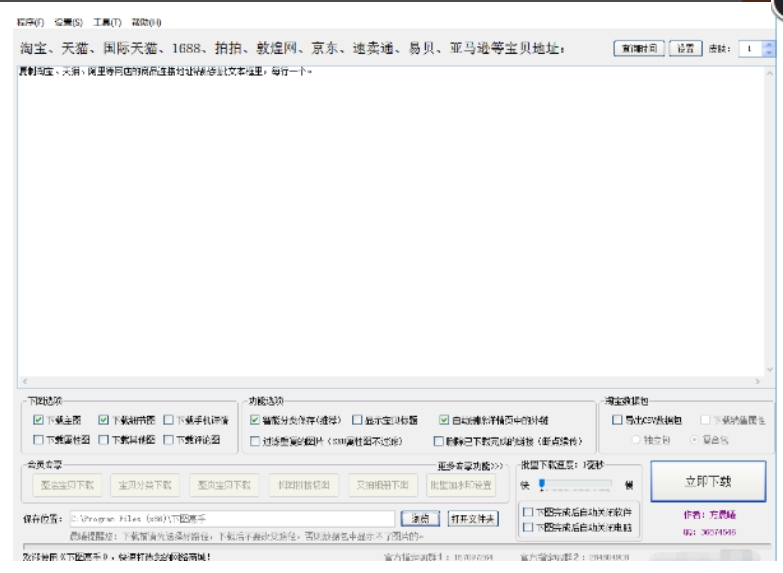
Task: Click the slow end of the speed slider track
Action: (608, 484)
